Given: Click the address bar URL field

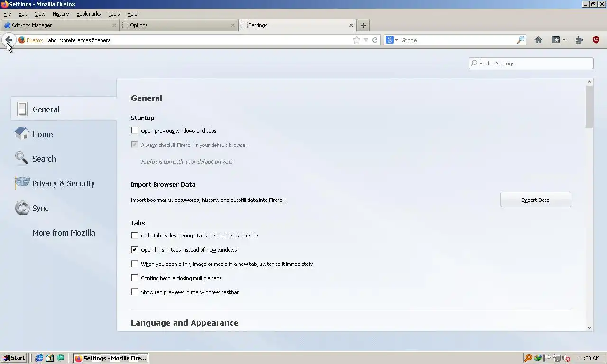Looking at the screenshot, I should [199, 40].
